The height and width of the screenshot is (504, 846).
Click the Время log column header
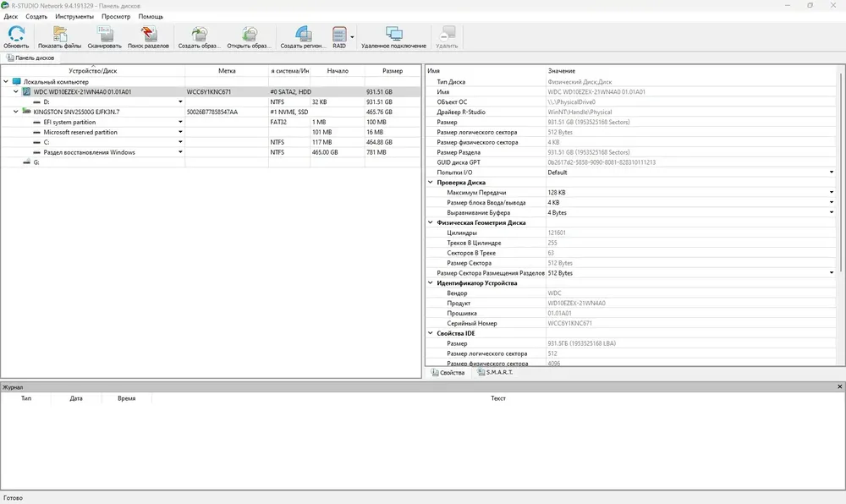[126, 398]
